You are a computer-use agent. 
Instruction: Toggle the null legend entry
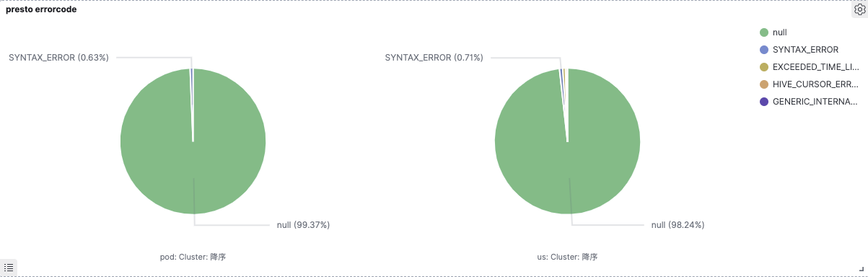[779, 32]
